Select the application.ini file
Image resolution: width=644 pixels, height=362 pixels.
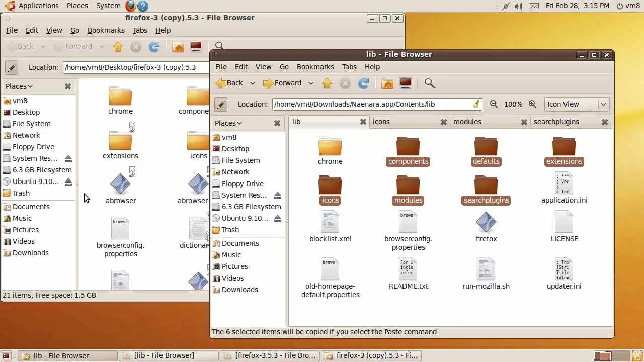[x=564, y=188]
